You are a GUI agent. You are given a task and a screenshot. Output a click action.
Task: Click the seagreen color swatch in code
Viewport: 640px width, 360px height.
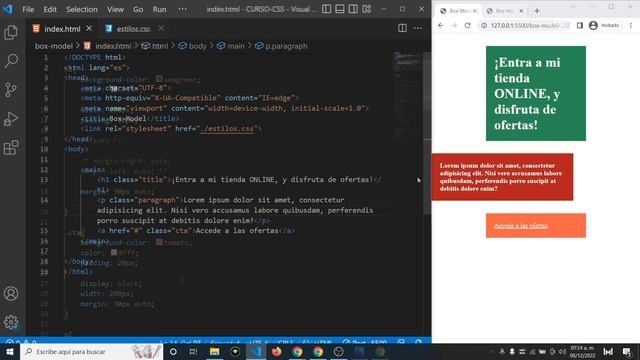159,78
